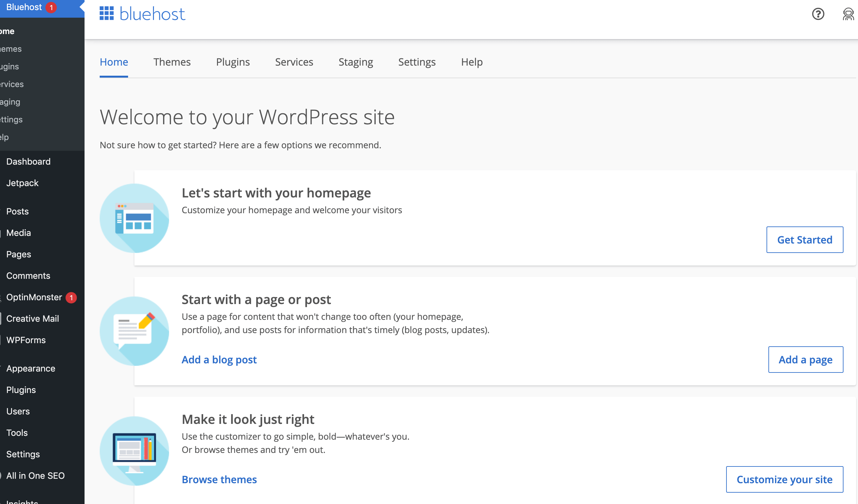Go to the Staging tab
The height and width of the screenshot is (504, 858).
[356, 62]
